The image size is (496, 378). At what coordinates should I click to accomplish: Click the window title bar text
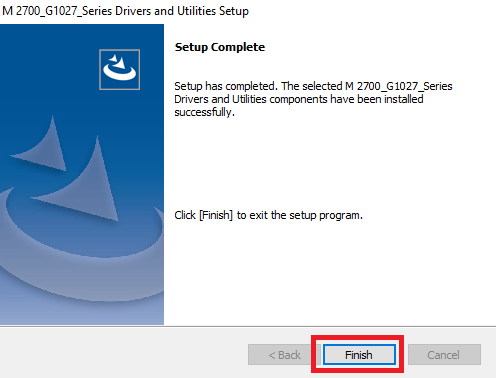[x=125, y=11]
